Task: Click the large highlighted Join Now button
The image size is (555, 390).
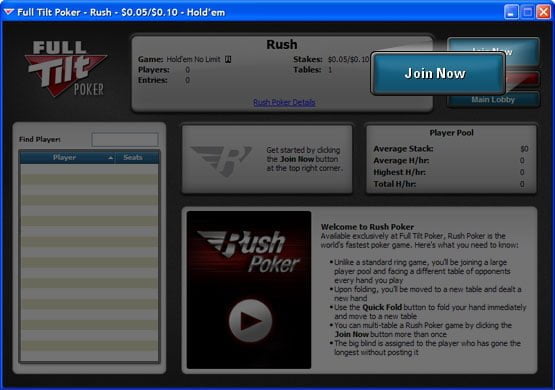Action: [438, 74]
